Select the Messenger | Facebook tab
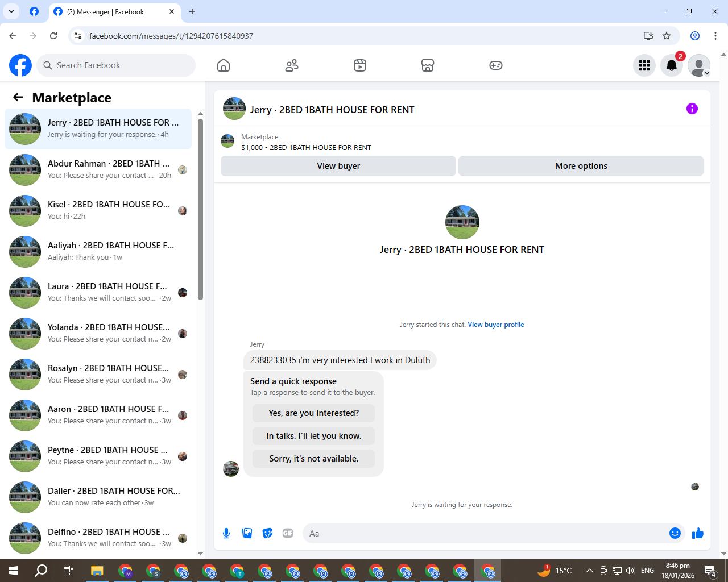 pyautogui.click(x=114, y=12)
